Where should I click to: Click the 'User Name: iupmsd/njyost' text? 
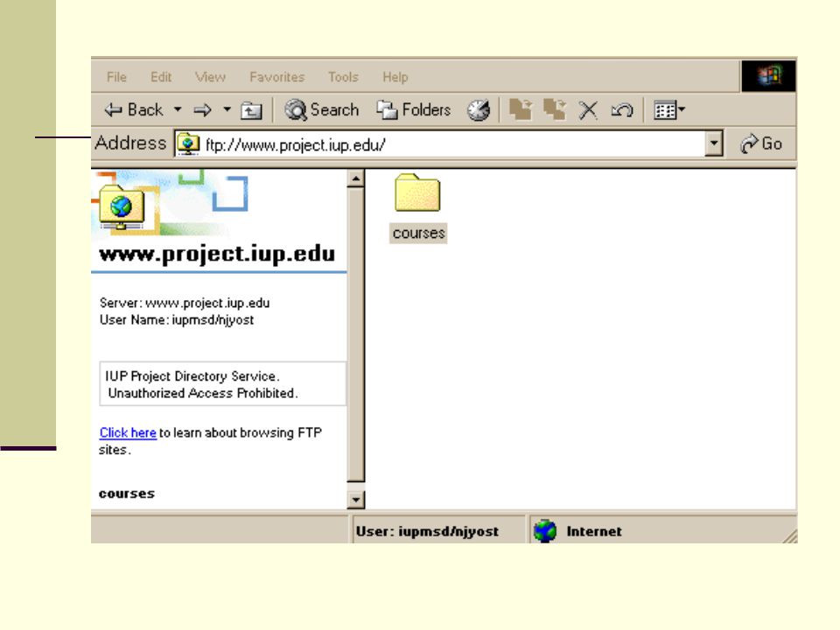pos(176,320)
